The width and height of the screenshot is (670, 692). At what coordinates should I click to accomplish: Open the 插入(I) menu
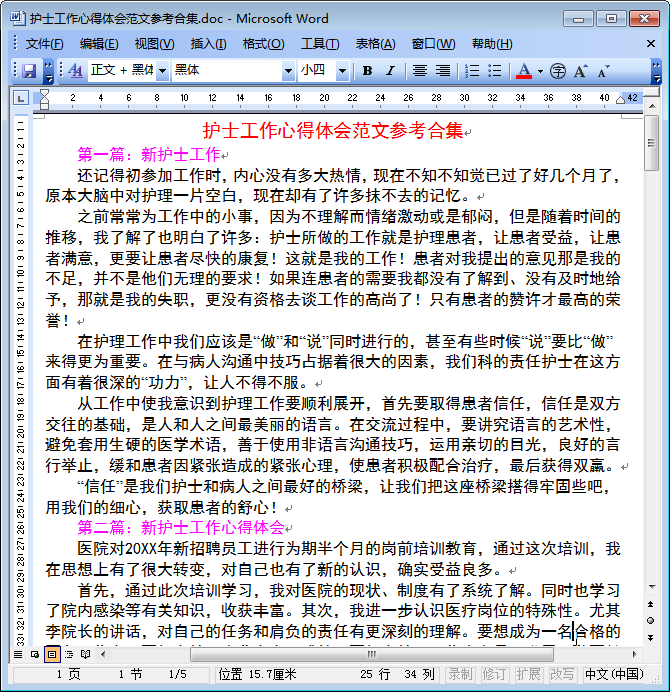tap(208, 44)
